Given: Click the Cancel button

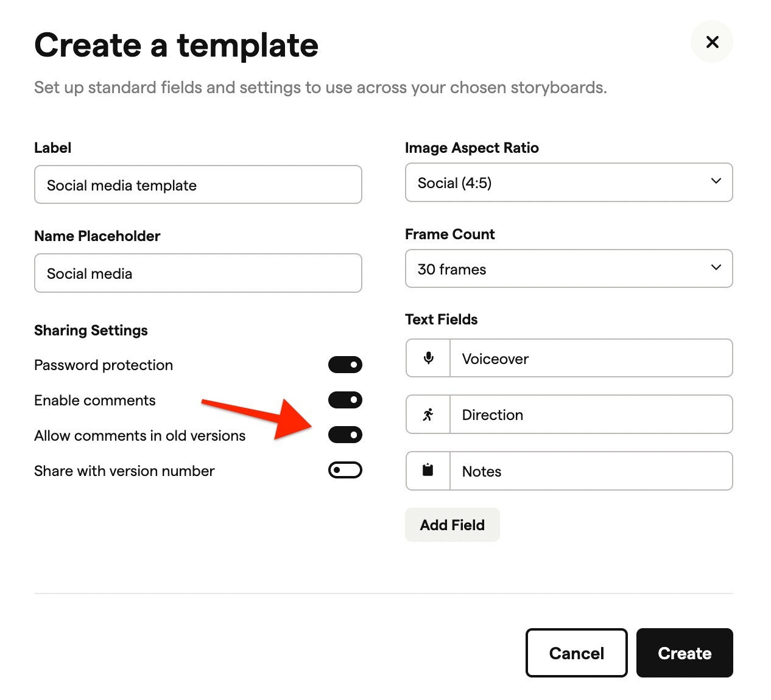Looking at the screenshot, I should tap(577, 653).
